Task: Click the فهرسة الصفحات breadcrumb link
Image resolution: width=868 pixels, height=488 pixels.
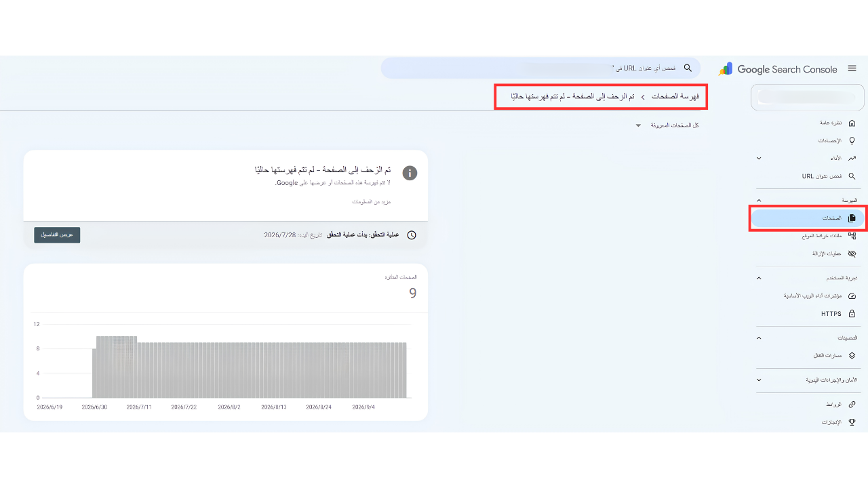Action: click(675, 97)
